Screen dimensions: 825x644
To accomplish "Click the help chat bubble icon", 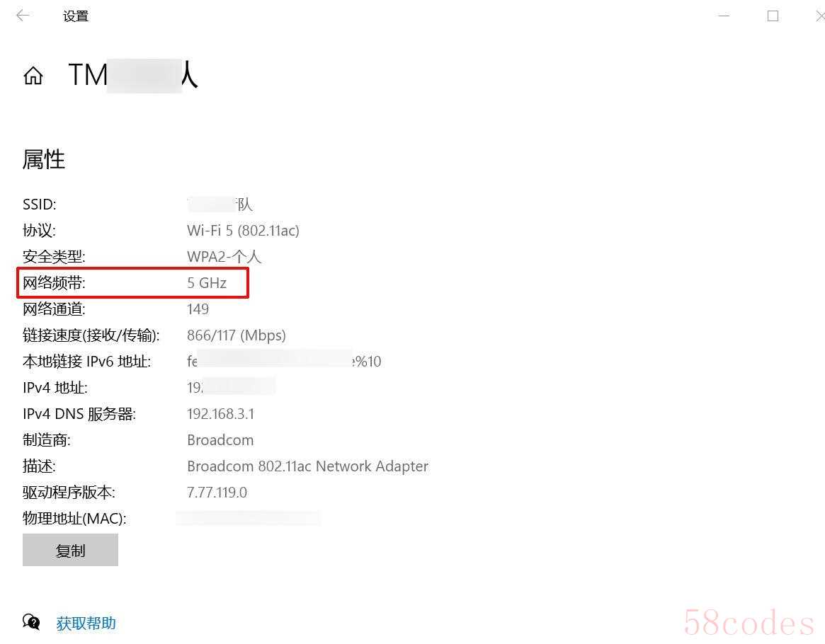I will point(31,622).
